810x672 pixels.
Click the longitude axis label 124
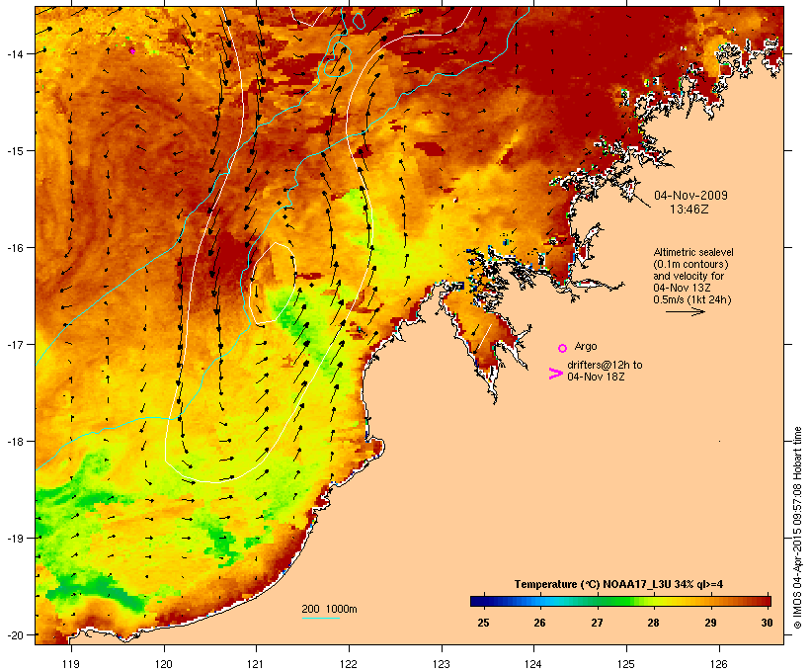point(533,664)
